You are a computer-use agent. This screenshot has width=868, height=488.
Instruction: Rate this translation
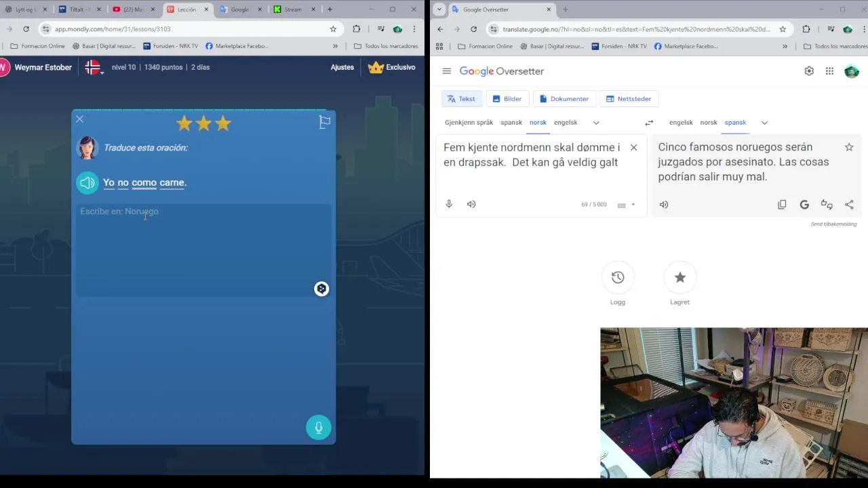click(x=827, y=204)
